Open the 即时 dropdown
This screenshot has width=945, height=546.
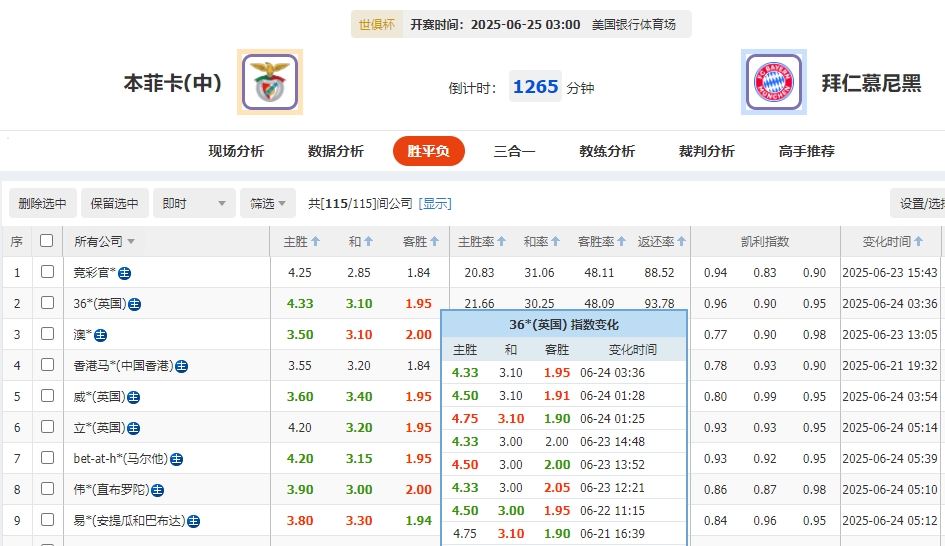tap(195, 203)
